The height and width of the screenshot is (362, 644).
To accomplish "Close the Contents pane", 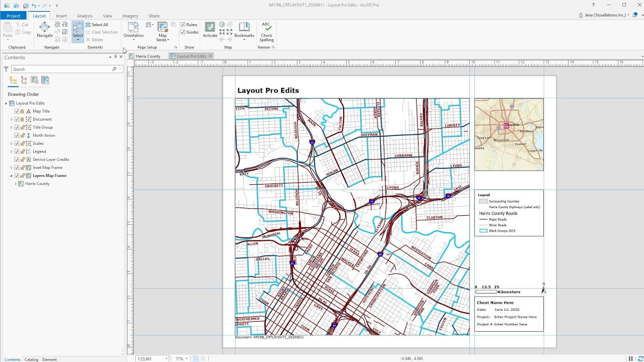I will coord(121,57).
